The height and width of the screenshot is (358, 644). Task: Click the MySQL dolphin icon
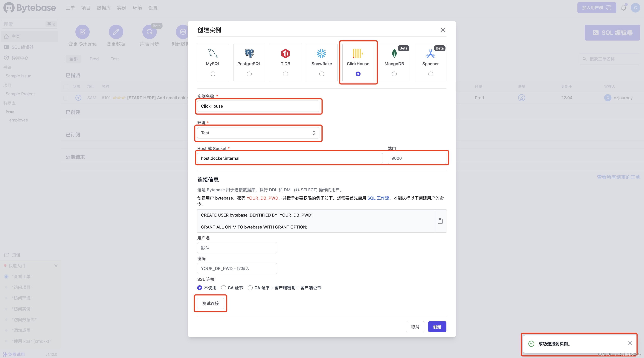(213, 53)
